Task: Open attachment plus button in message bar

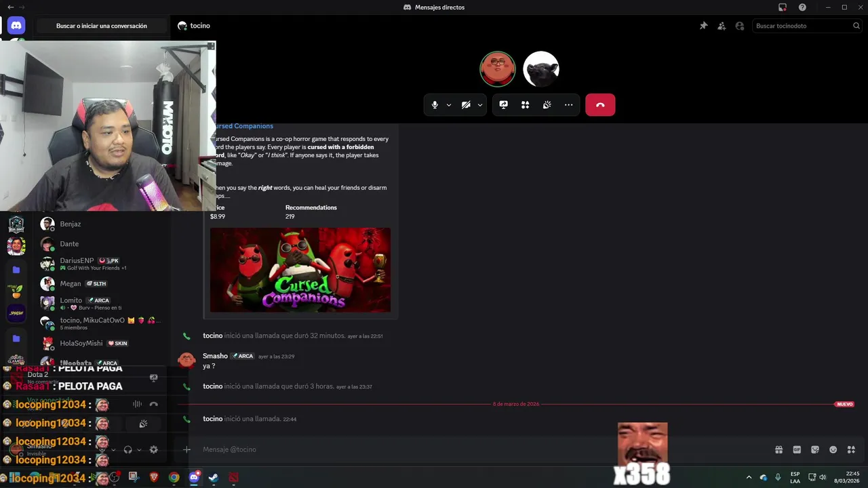Action: tap(186, 449)
